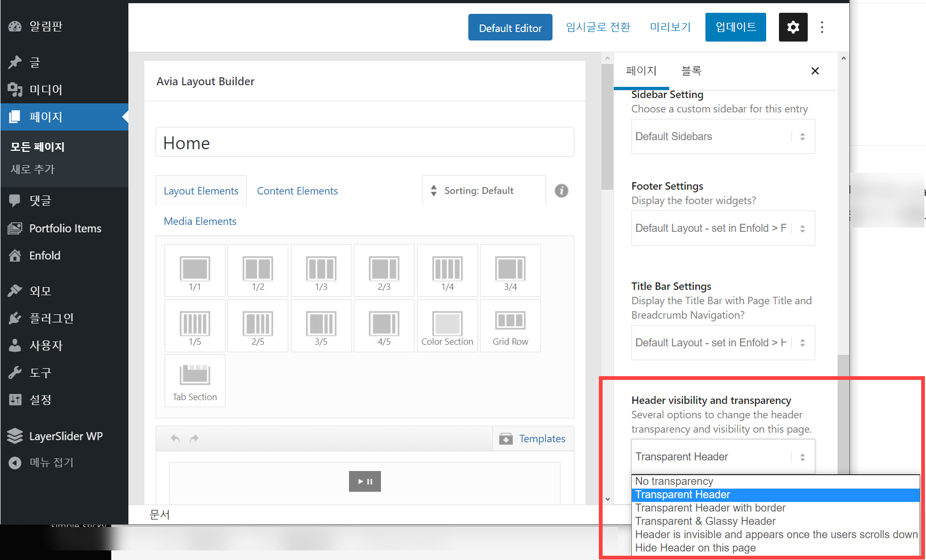Open LayerSlider WP menu
The width and height of the screenshot is (926, 560).
point(64,436)
